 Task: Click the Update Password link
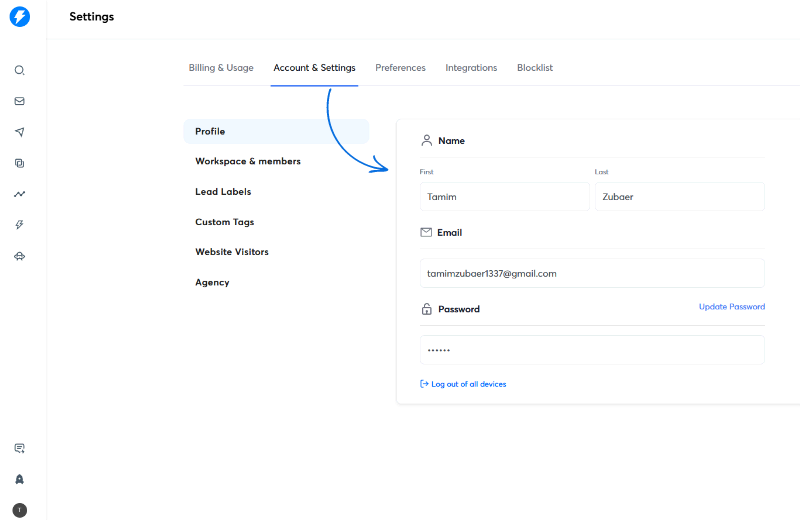731,307
